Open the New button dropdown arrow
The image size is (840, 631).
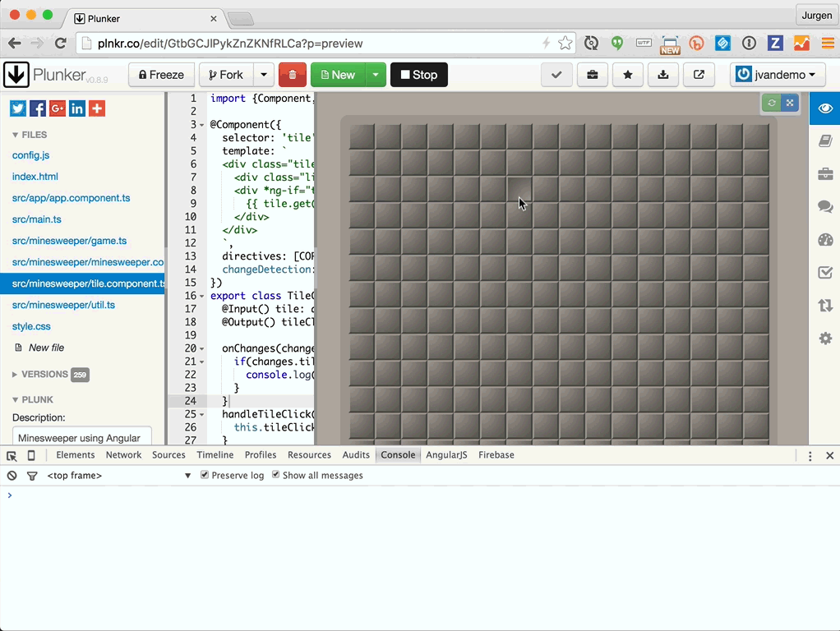click(x=376, y=74)
